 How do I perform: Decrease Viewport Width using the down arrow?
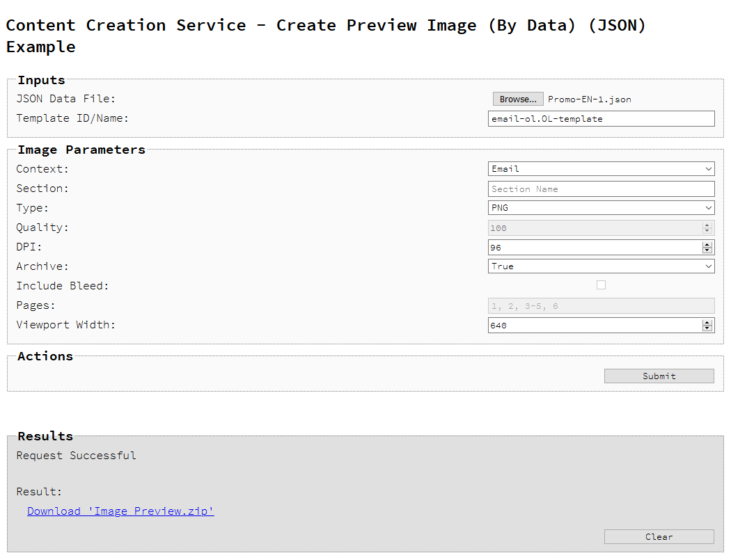pyautogui.click(x=707, y=328)
